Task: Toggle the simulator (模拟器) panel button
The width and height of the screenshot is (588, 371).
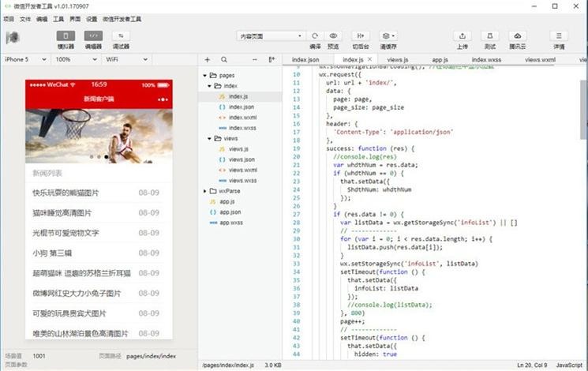Action: [x=66, y=36]
